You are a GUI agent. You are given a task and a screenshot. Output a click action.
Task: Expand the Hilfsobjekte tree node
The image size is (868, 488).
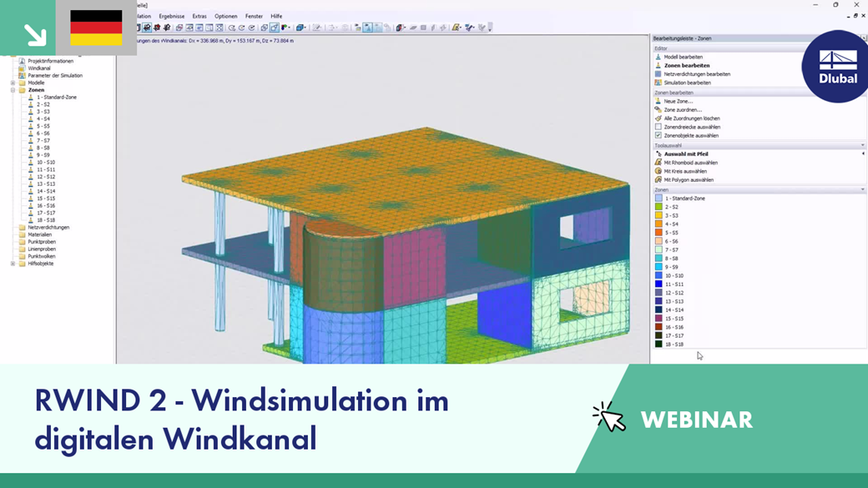click(13, 264)
